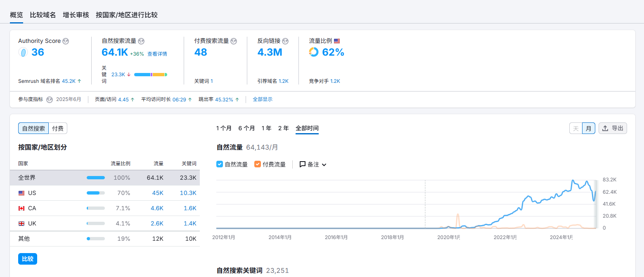
Task: Select the 6 个月 time range
Action: click(x=246, y=128)
